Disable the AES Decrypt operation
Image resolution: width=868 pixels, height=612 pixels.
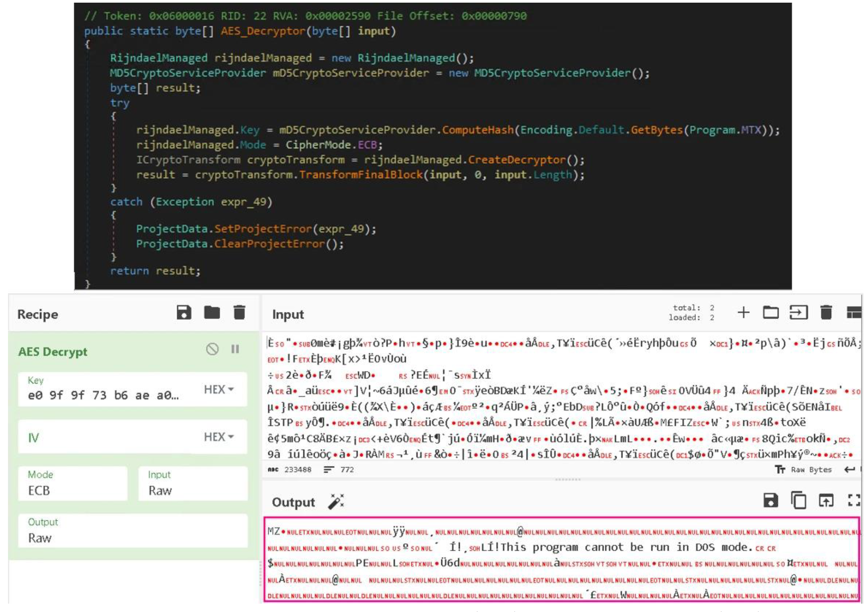[x=212, y=349]
